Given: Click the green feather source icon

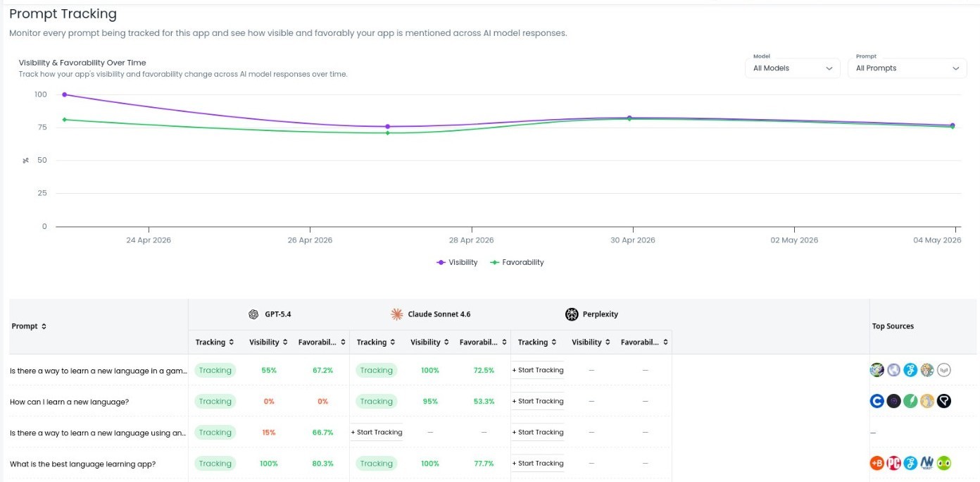Looking at the screenshot, I should (x=910, y=401).
